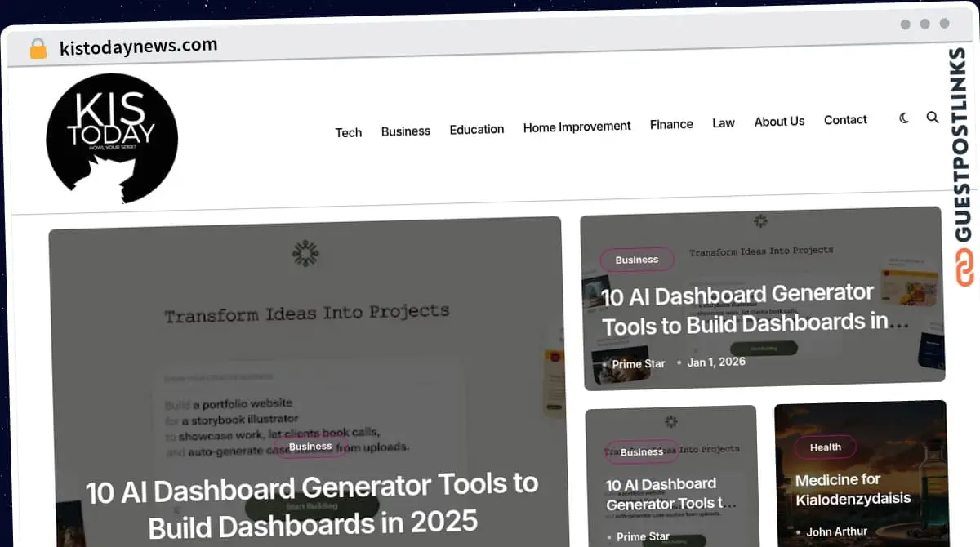Toggle dark mode moon icon
This screenshot has height=547, width=980.
tap(904, 118)
